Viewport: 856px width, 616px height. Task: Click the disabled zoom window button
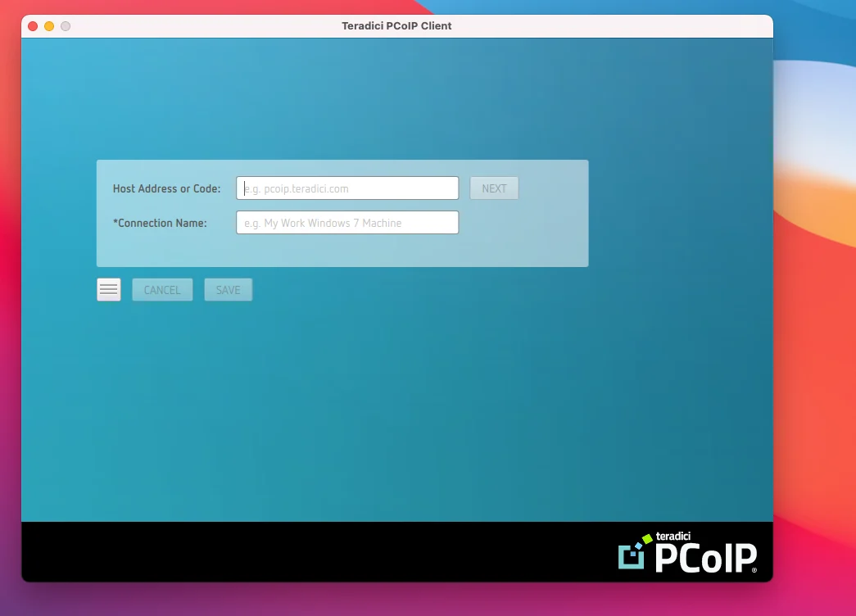[66, 26]
